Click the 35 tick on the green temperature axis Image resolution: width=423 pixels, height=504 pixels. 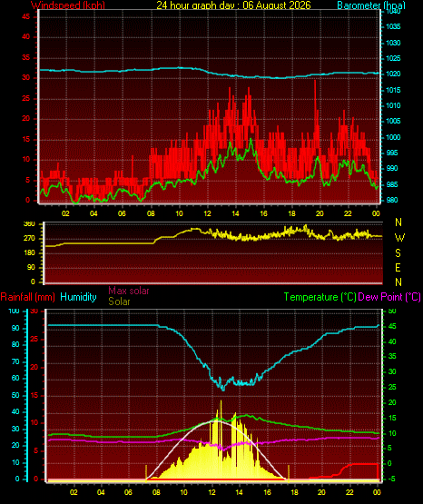[x=392, y=357]
